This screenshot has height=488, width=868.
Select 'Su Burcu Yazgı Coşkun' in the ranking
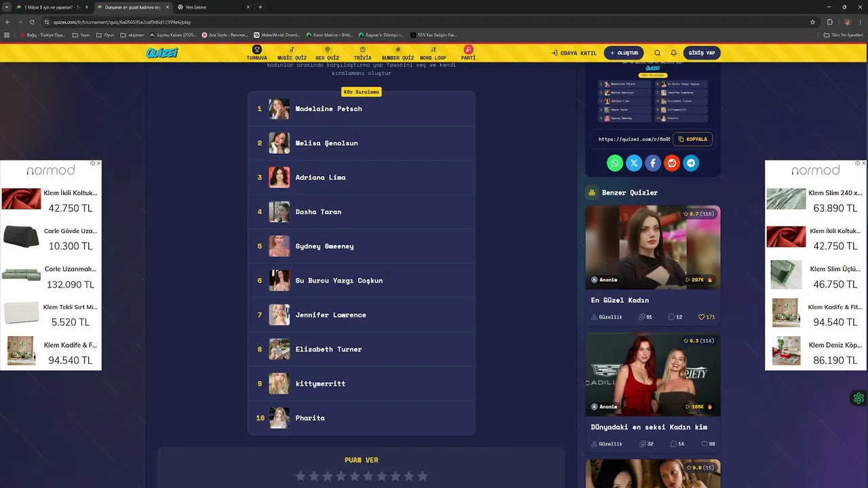click(x=339, y=281)
